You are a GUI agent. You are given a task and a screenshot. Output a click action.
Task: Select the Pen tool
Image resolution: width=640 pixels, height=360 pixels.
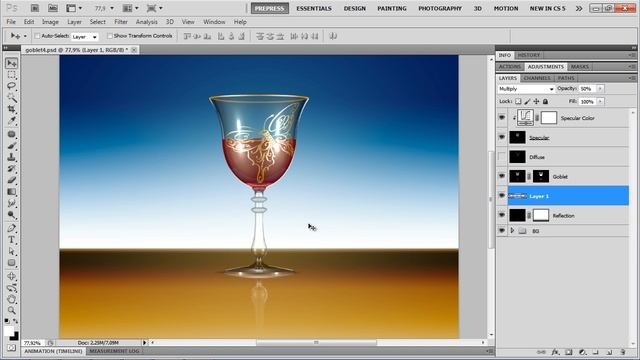(11, 228)
